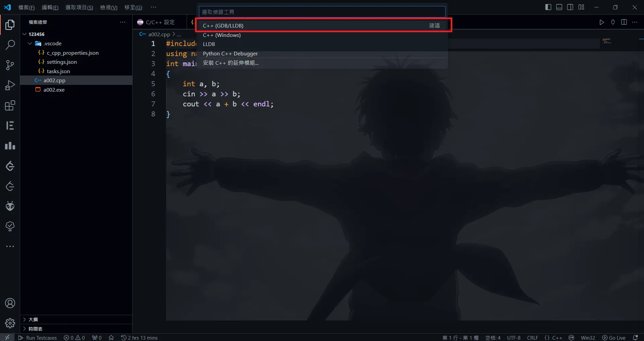Open the Search view in activity bar
The height and width of the screenshot is (341, 644).
tap(10, 45)
